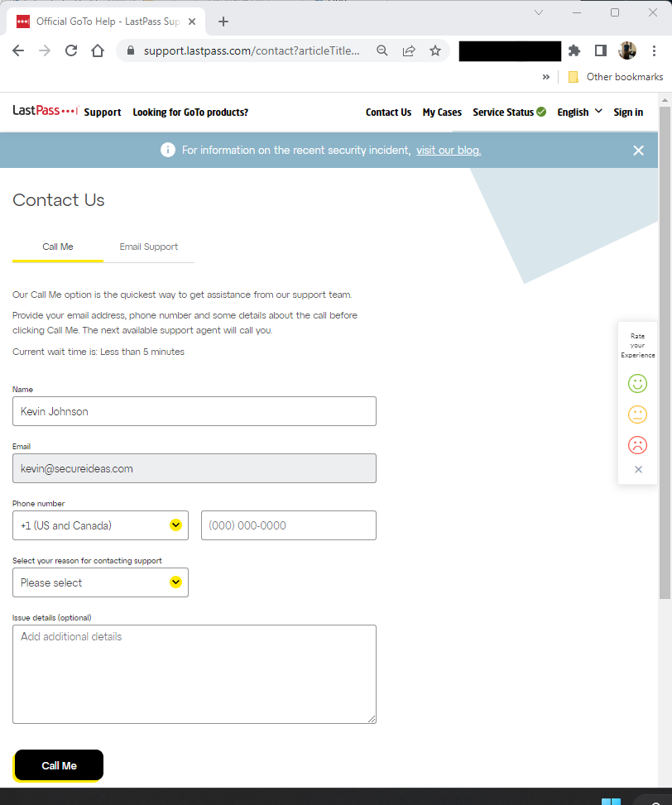Rate experience with the happy face
Image resolution: width=672 pixels, height=805 pixels.
637,384
